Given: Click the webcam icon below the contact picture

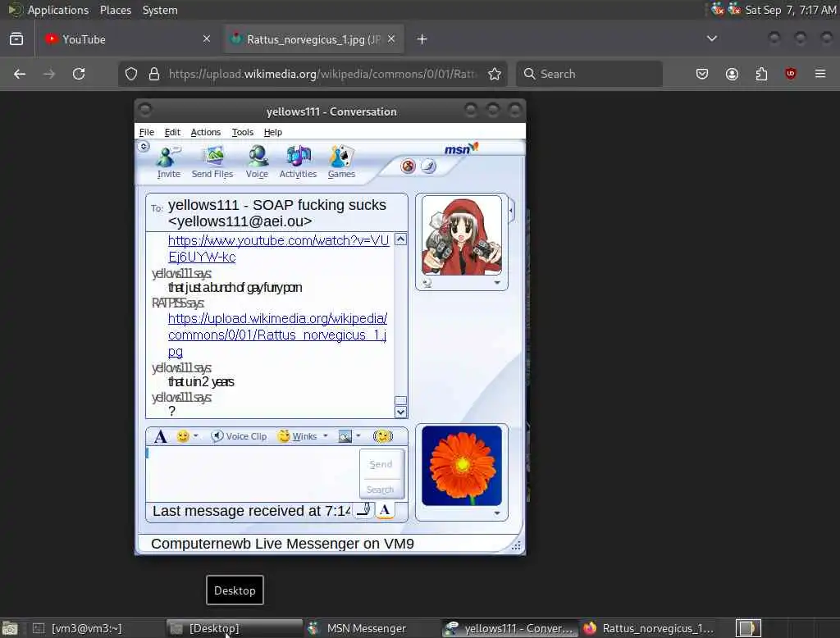Looking at the screenshot, I should point(427,283).
